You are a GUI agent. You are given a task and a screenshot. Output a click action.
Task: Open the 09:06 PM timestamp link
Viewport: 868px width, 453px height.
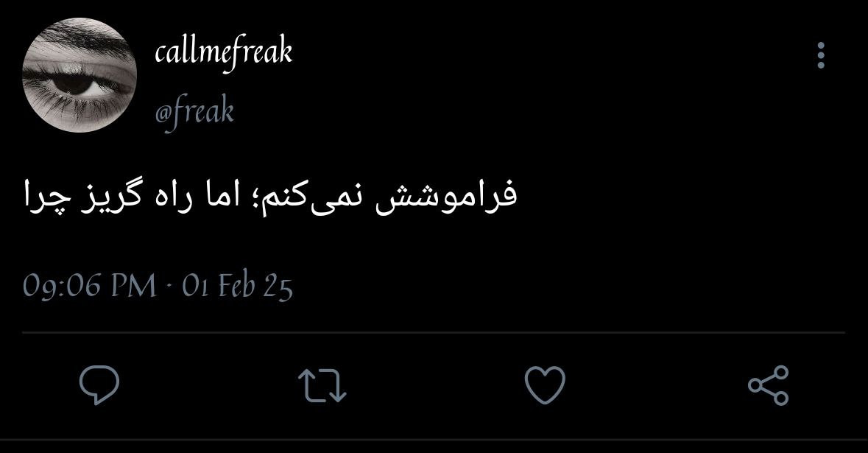click(89, 287)
